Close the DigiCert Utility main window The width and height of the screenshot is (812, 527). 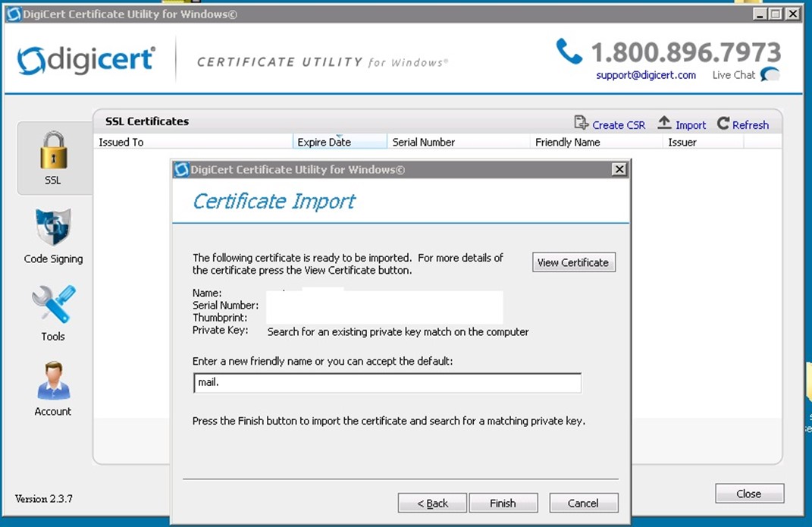click(793, 14)
